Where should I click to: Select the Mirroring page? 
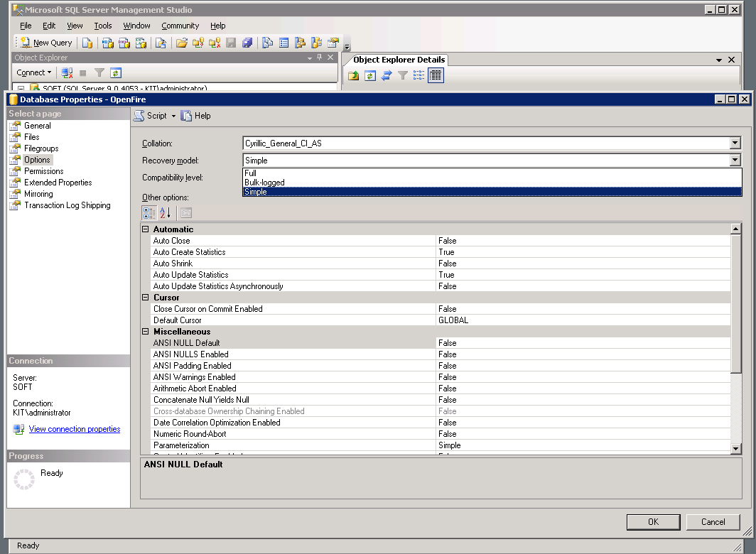coord(38,194)
